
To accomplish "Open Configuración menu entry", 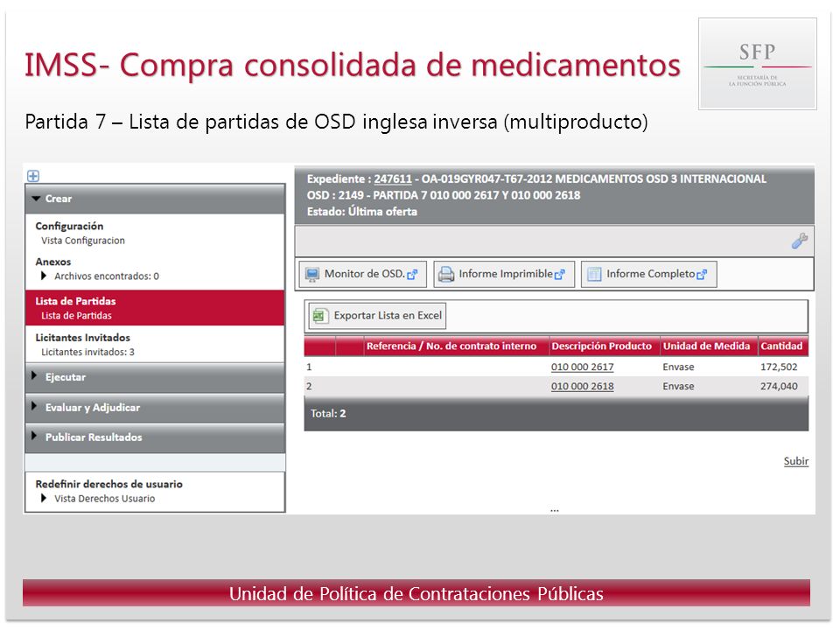I will click(x=69, y=226).
